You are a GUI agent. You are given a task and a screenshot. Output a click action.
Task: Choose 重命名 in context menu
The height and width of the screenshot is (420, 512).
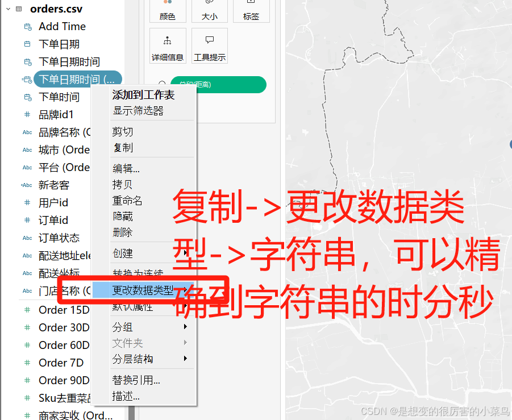click(x=144, y=201)
